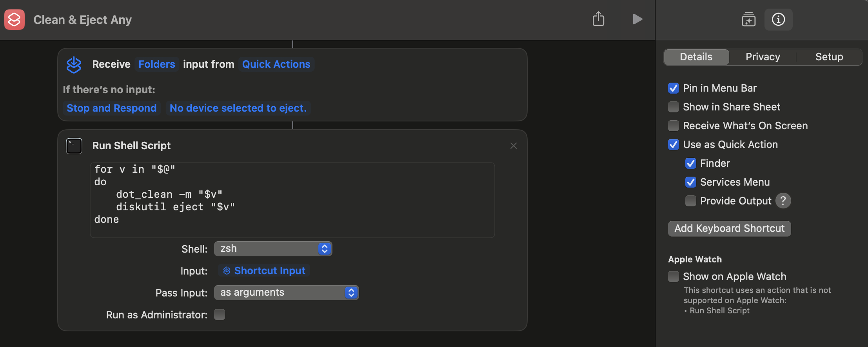Open the action library icon
Screen dimensions: 868x347
[x=748, y=19]
